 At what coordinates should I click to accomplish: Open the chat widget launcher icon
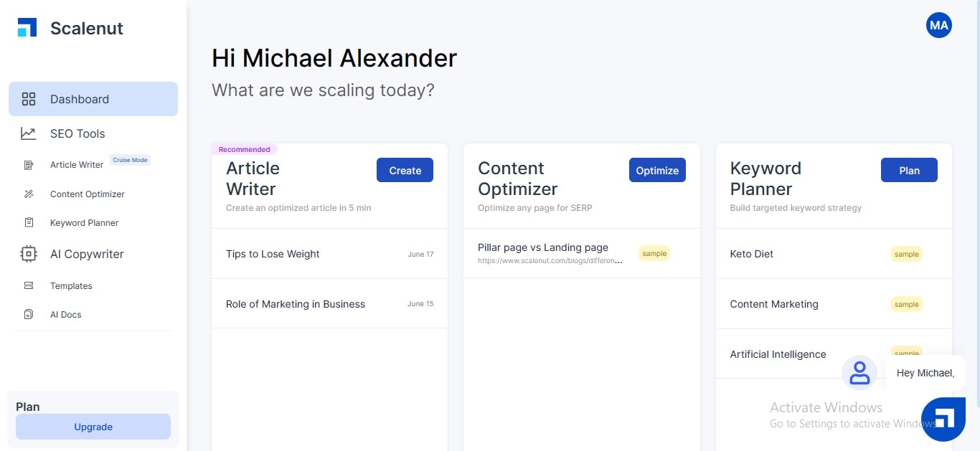pos(943,419)
